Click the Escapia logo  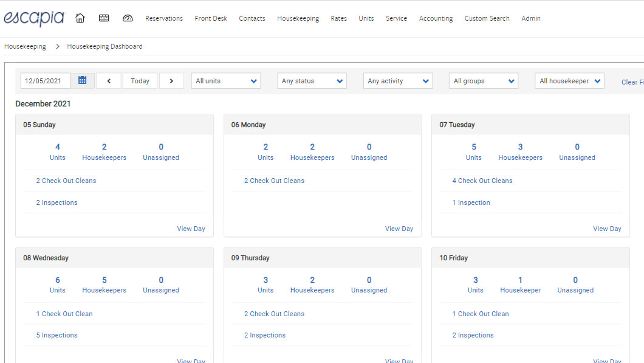coord(33,18)
